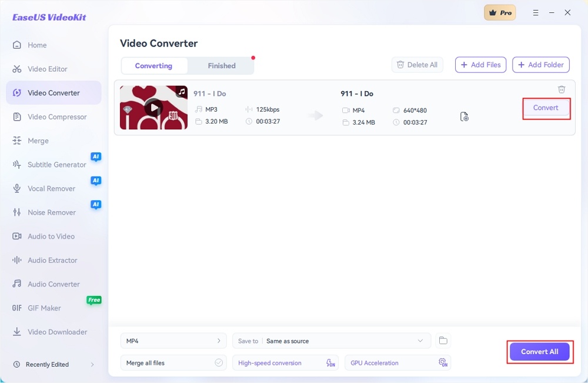The width and height of the screenshot is (588, 383).
Task: Click the GIF Maker icon
Action: point(17,308)
